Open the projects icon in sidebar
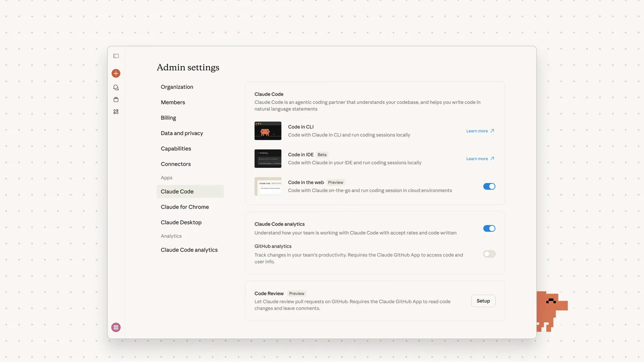Viewport: 644px width, 362px height. click(x=116, y=99)
